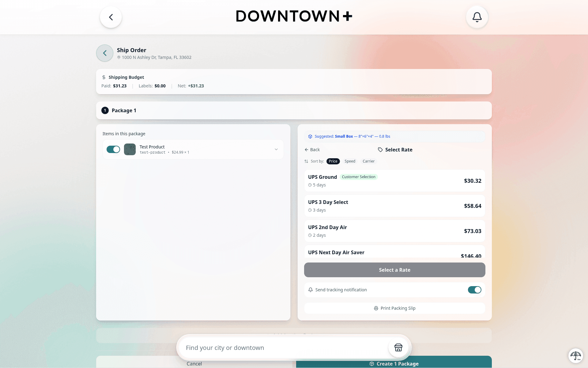Screen dimensions: 588x368
Task: Go back from Ship Order page
Action: pyautogui.click(x=105, y=53)
